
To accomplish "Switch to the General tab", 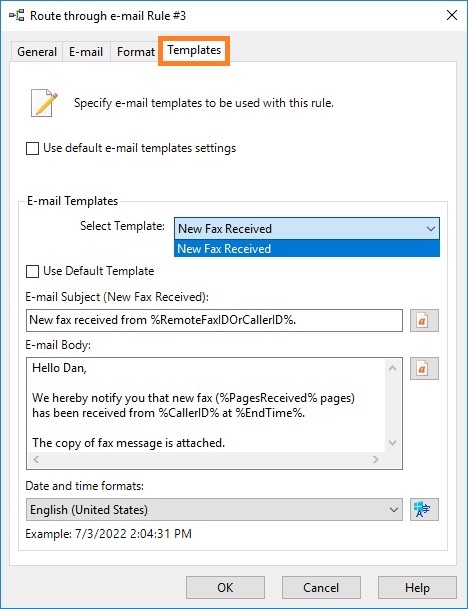I will pos(37,52).
